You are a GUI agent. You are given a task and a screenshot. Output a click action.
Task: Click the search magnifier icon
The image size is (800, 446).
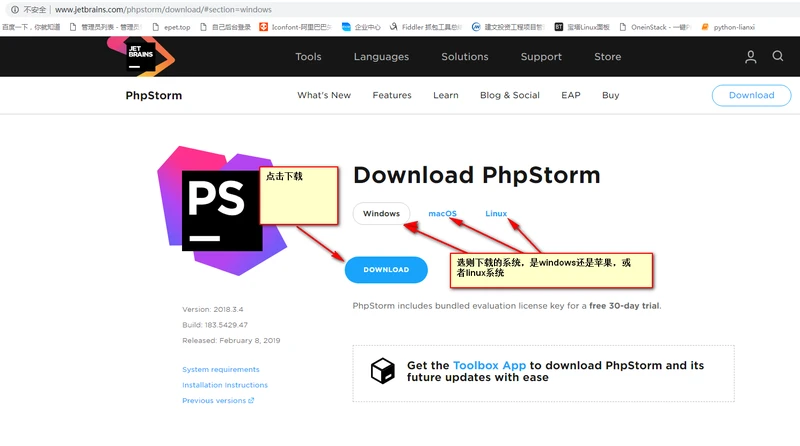[x=778, y=57]
